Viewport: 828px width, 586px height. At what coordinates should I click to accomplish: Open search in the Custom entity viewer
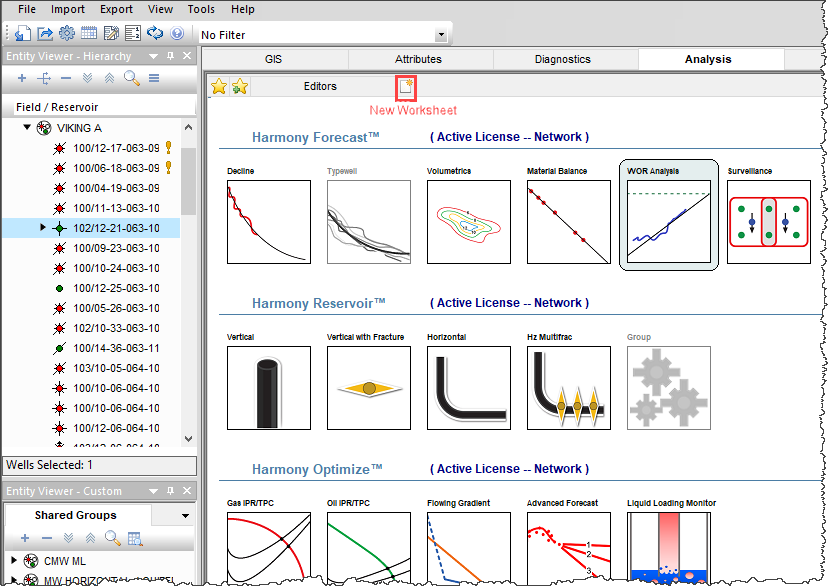(112, 538)
